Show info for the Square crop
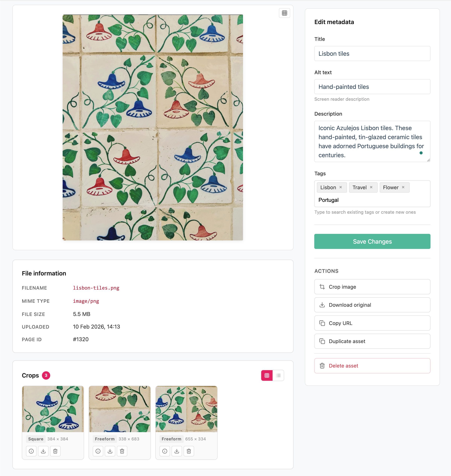This screenshot has height=476, width=451. coord(31,451)
